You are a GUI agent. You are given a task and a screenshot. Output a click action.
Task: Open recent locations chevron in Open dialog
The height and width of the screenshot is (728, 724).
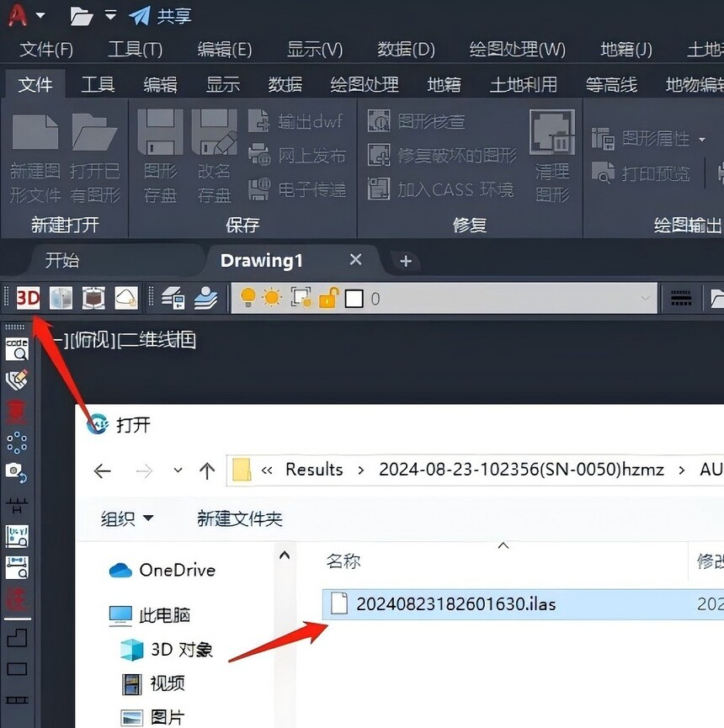click(x=178, y=470)
